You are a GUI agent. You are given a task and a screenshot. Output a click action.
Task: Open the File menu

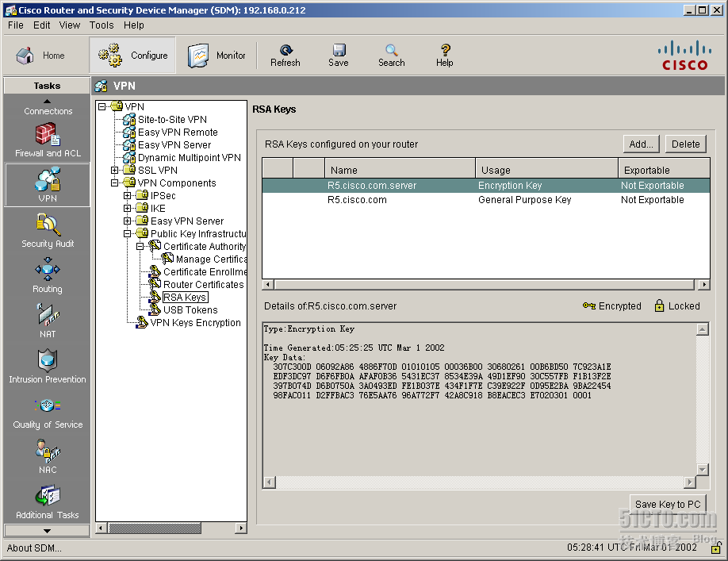click(x=16, y=25)
